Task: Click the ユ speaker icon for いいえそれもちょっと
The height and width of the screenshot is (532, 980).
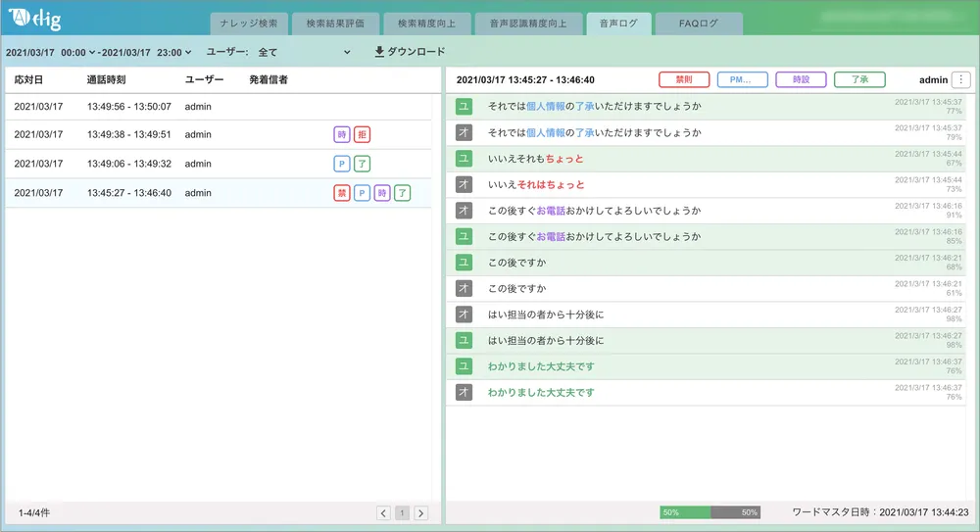Action: (x=464, y=159)
